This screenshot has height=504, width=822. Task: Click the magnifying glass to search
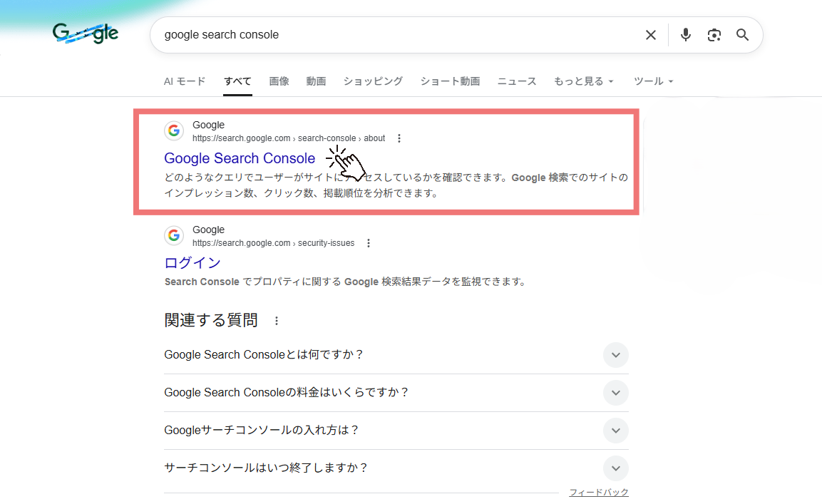[x=742, y=34]
